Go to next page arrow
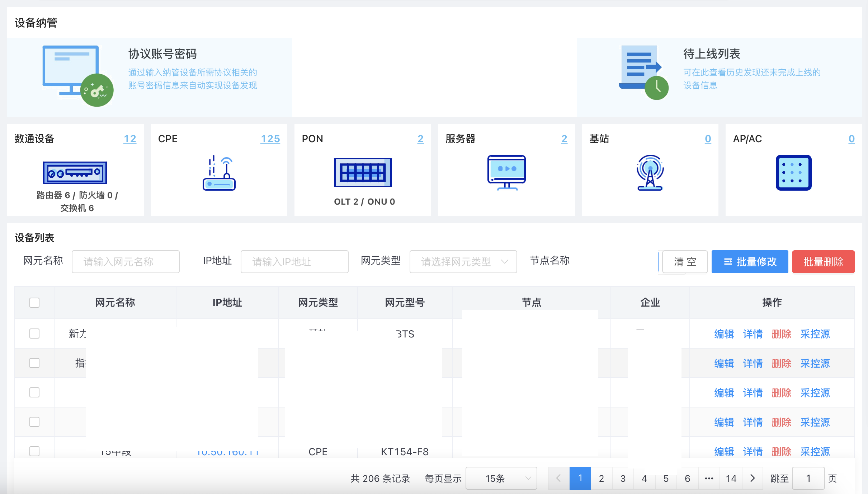868x494 pixels. 753,478
